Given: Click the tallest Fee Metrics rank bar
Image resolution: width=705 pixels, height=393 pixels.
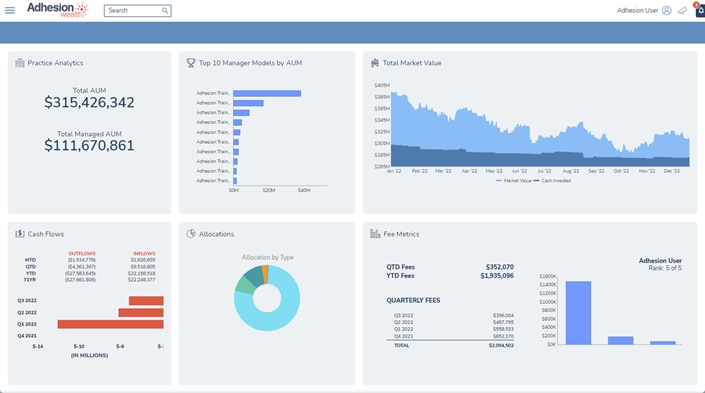Looking at the screenshot, I should click(578, 313).
